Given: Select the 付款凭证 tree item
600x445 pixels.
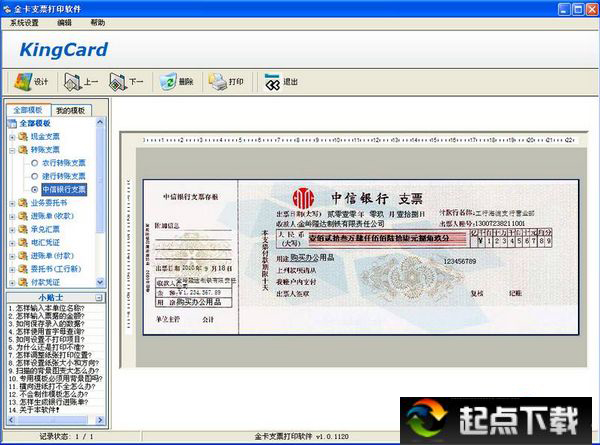Looking at the screenshot, I should tap(45, 282).
